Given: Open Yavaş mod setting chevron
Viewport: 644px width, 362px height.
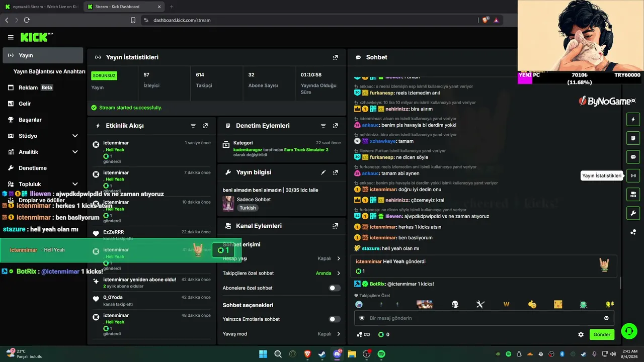Looking at the screenshot, I should coord(338,334).
